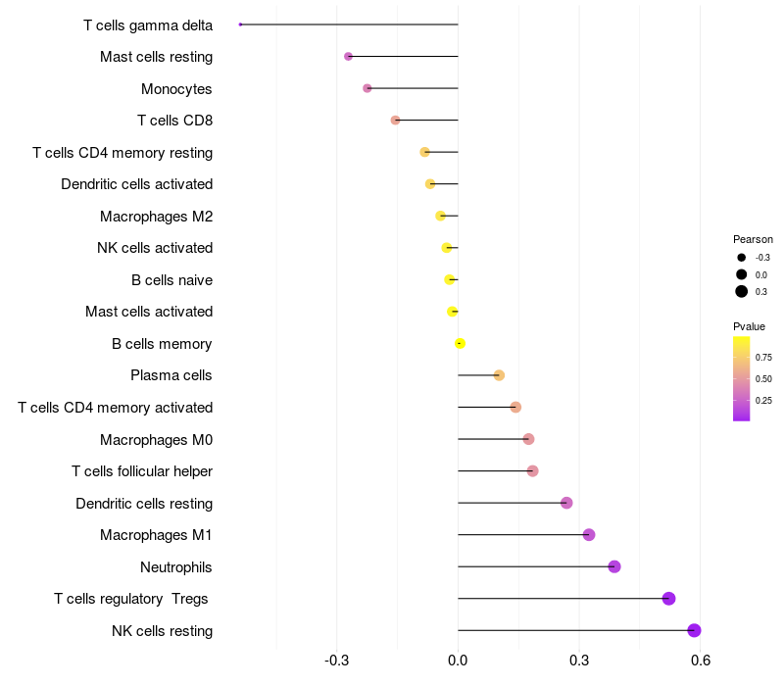This screenshot has height=686, width=784.
Task: Click the -0.3 x-axis tick label
Action: [x=336, y=661]
